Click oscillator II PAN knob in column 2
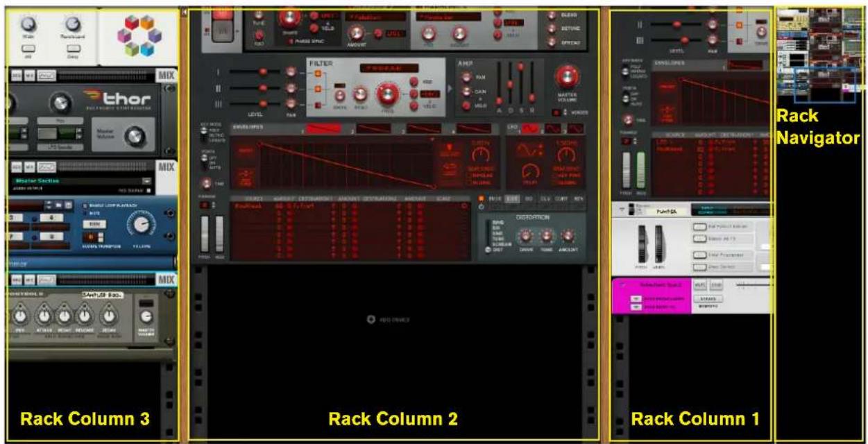This screenshot has width=868, height=444. point(290,88)
